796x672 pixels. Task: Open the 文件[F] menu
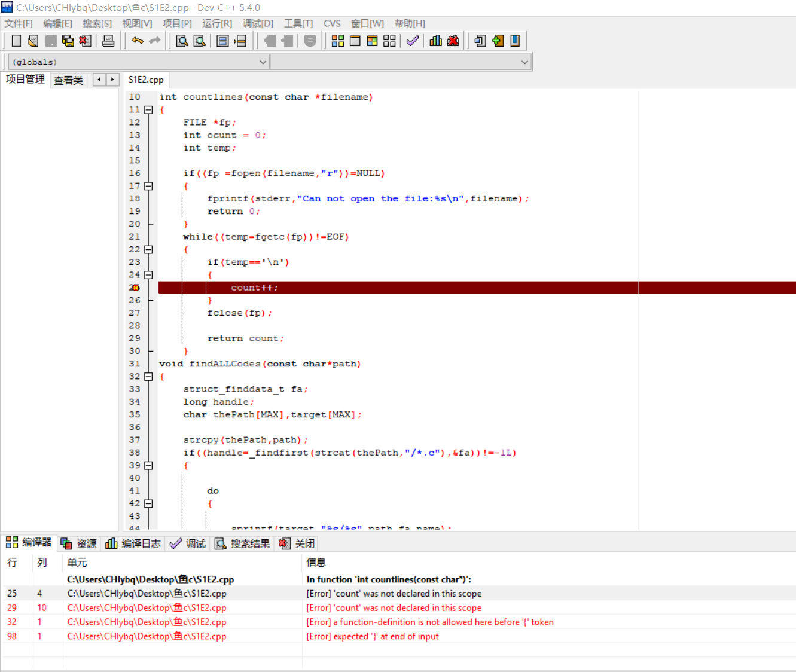click(19, 23)
